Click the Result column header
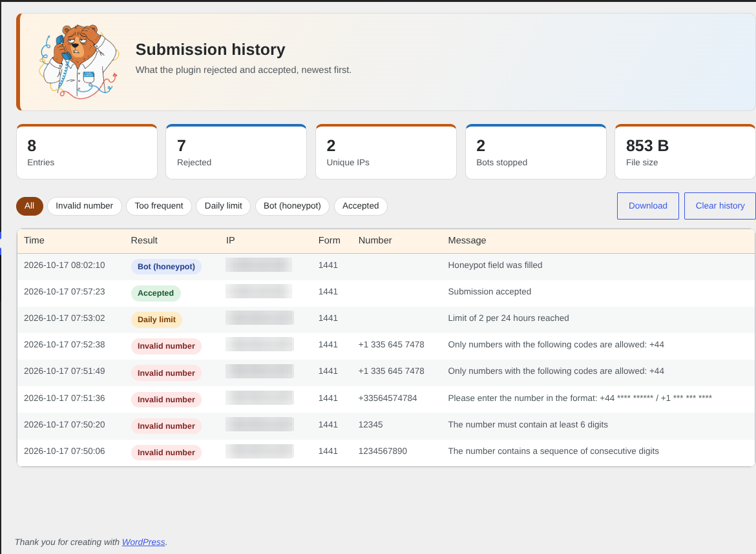 (144, 240)
